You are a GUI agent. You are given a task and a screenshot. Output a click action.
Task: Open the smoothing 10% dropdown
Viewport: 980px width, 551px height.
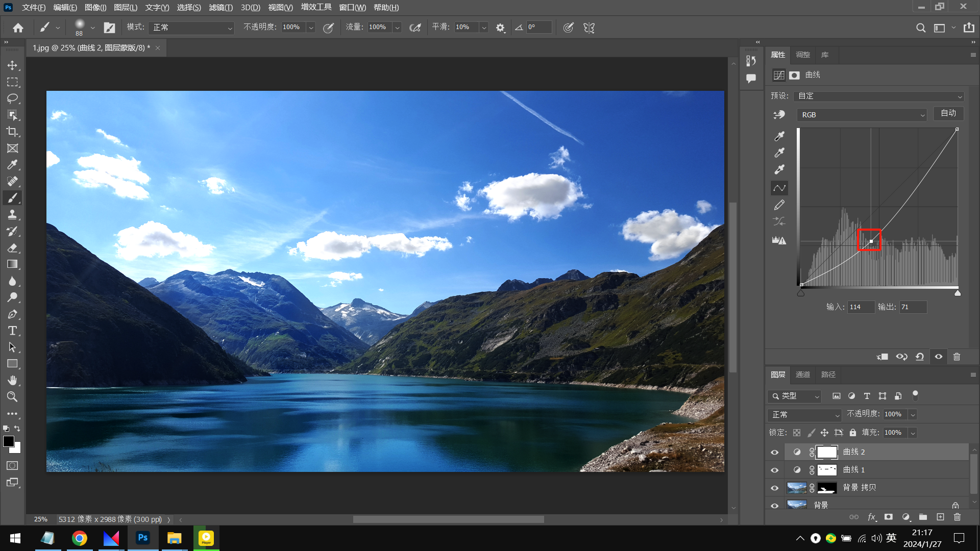[484, 28]
